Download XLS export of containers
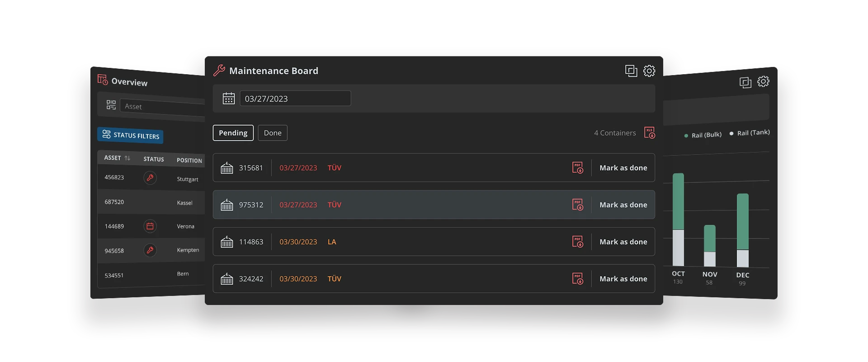The width and height of the screenshot is (868, 362). point(649,133)
